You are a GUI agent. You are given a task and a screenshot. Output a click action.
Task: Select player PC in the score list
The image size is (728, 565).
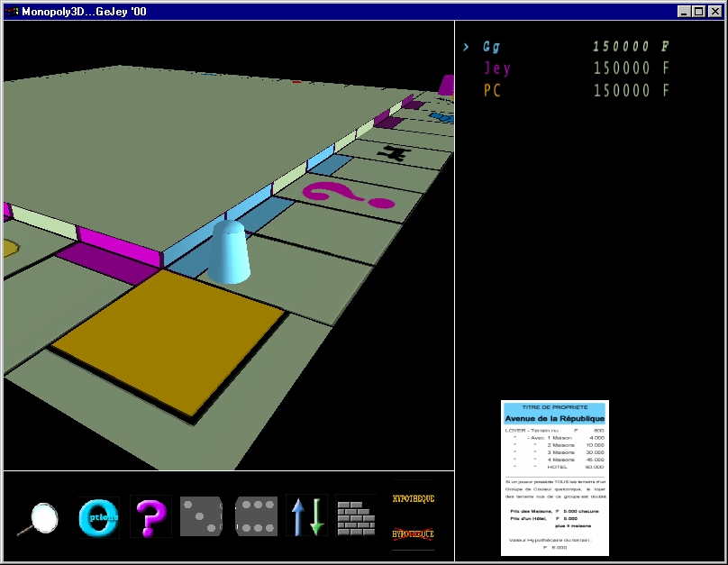(492, 90)
